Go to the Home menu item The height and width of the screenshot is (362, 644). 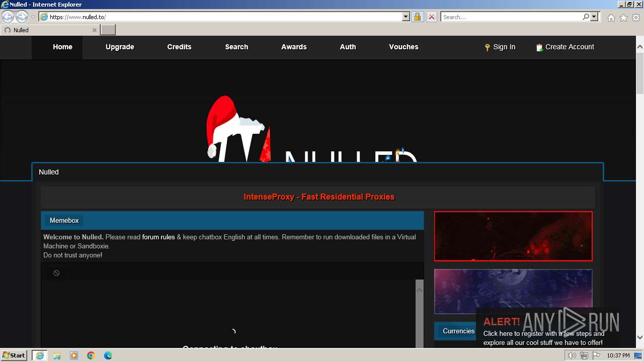tap(62, 47)
